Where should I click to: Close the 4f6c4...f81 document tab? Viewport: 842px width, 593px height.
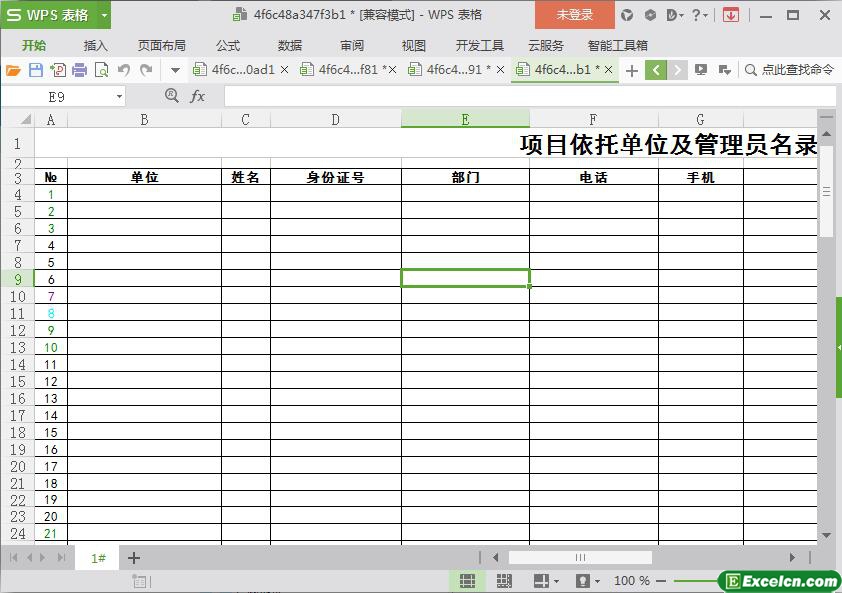point(393,69)
